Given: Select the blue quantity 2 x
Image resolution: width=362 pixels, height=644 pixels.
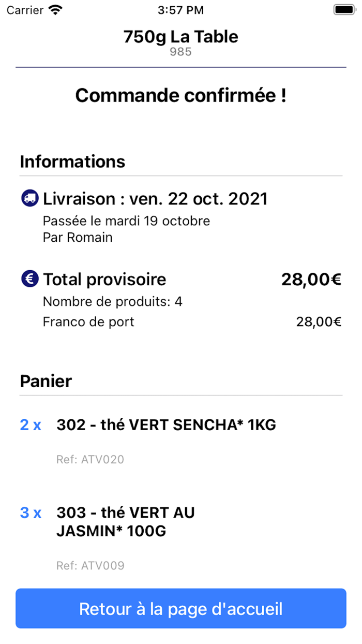Looking at the screenshot, I should 29,425.
